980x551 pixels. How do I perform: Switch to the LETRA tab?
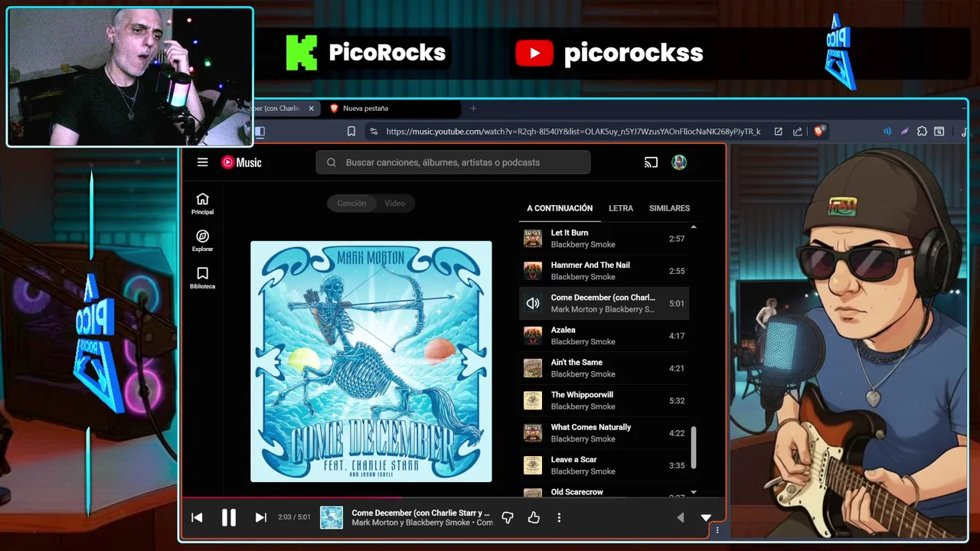[x=621, y=208]
